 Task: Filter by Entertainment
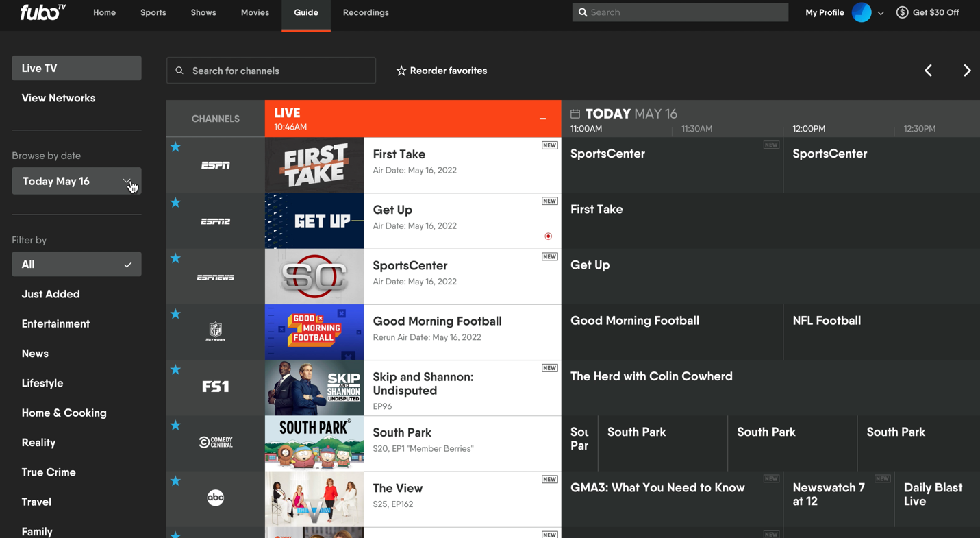coord(55,323)
